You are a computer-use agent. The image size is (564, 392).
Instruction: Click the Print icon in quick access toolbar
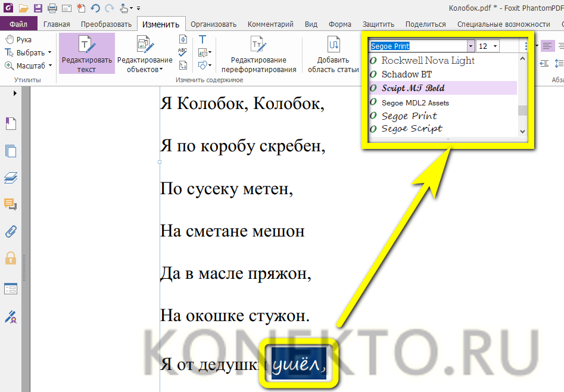[x=52, y=8]
